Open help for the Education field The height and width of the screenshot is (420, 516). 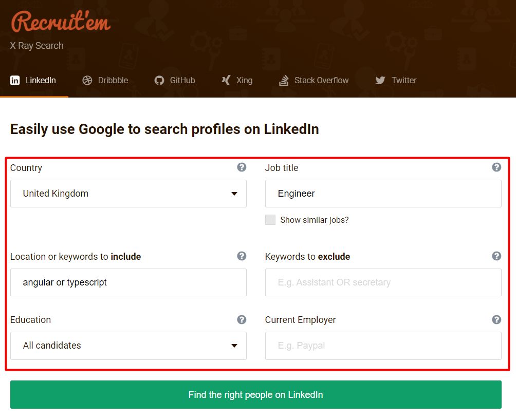[x=242, y=319]
